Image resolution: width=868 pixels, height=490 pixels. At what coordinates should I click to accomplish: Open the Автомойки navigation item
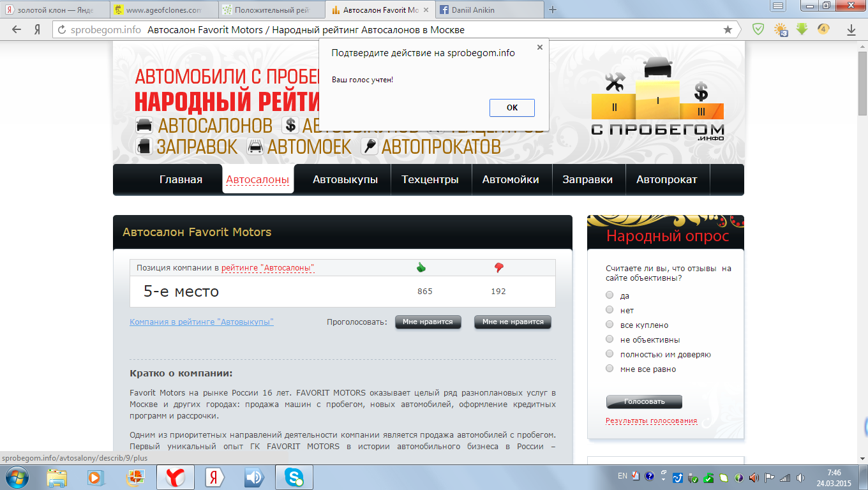click(511, 179)
